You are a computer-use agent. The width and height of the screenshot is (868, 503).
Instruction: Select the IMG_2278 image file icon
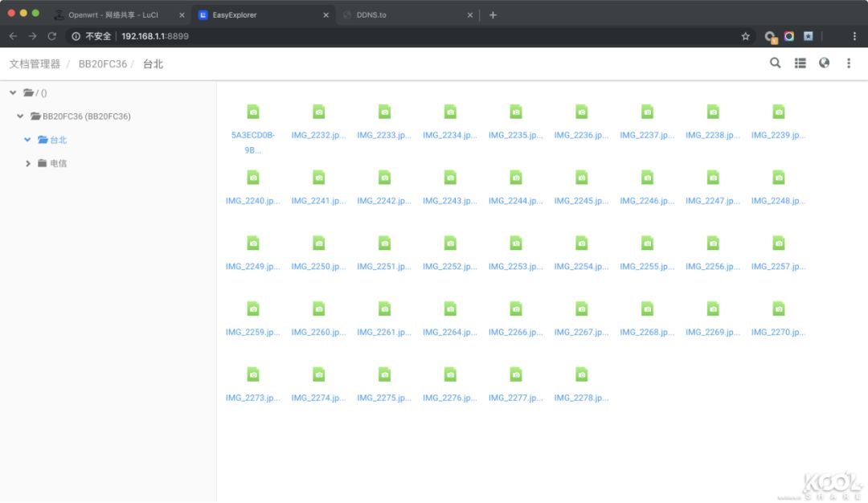pyautogui.click(x=581, y=374)
